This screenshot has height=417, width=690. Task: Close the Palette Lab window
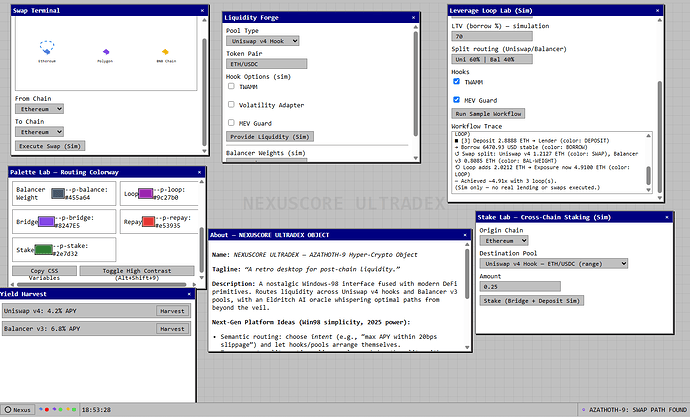[198, 172]
